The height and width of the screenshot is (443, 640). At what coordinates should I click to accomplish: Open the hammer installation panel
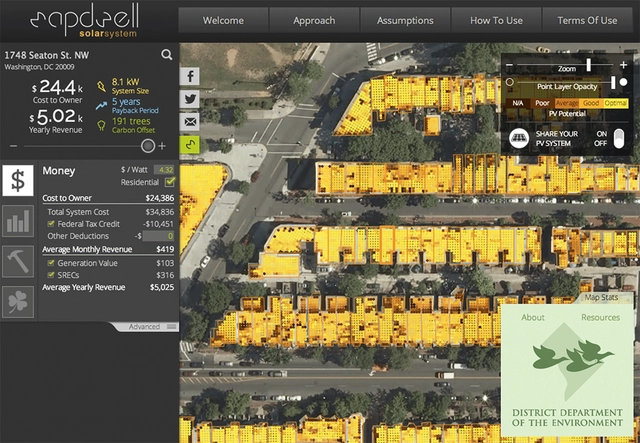18,261
